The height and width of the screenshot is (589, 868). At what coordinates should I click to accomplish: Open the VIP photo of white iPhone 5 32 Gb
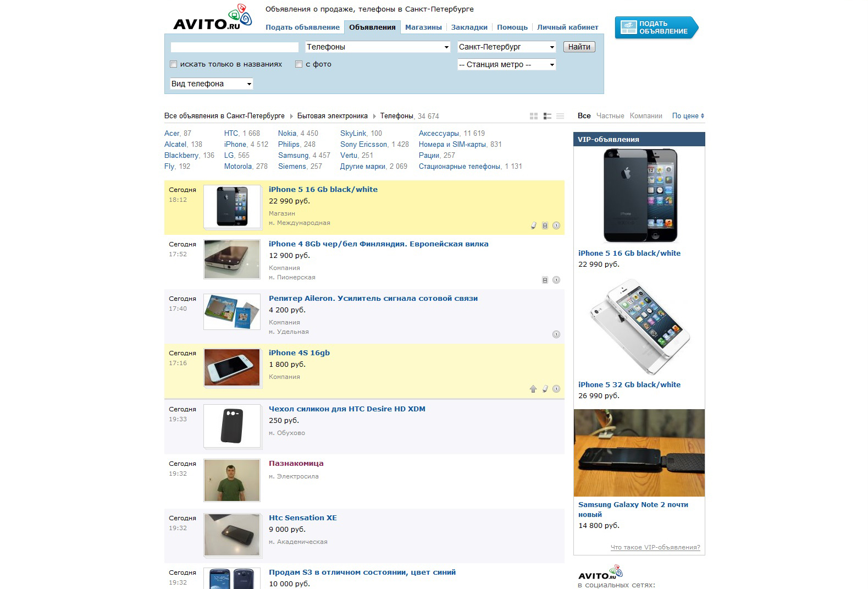(639, 327)
